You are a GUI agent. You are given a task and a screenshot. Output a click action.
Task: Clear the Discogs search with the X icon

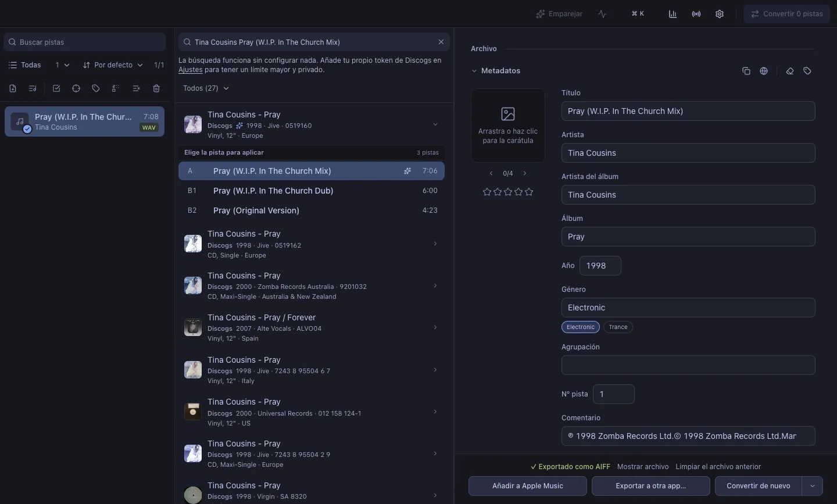pos(441,42)
